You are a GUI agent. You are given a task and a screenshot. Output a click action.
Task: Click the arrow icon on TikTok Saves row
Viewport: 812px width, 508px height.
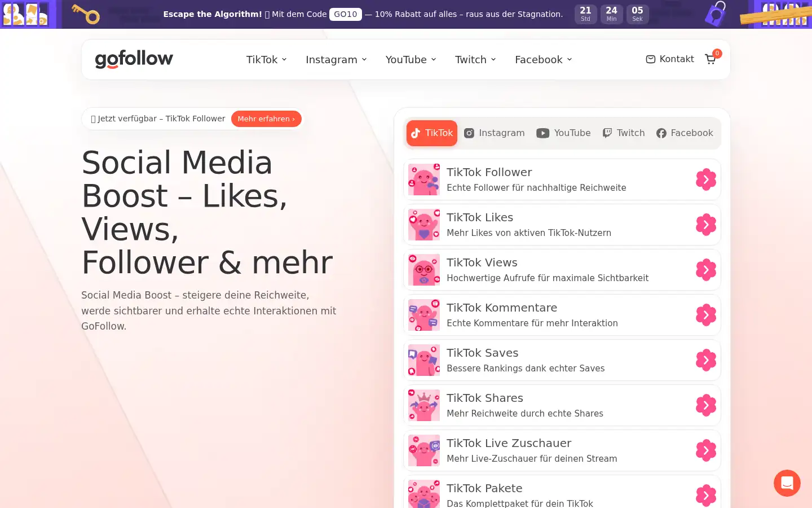point(706,360)
